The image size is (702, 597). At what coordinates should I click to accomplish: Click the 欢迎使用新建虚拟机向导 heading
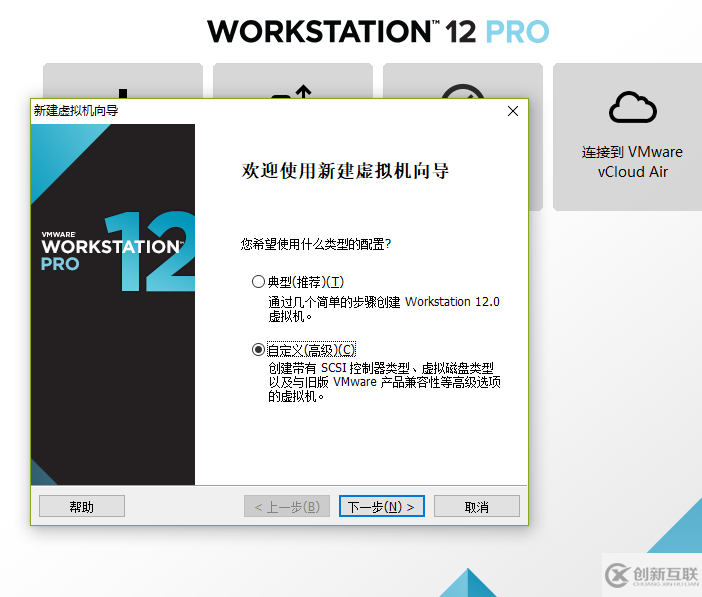point(345,171)
